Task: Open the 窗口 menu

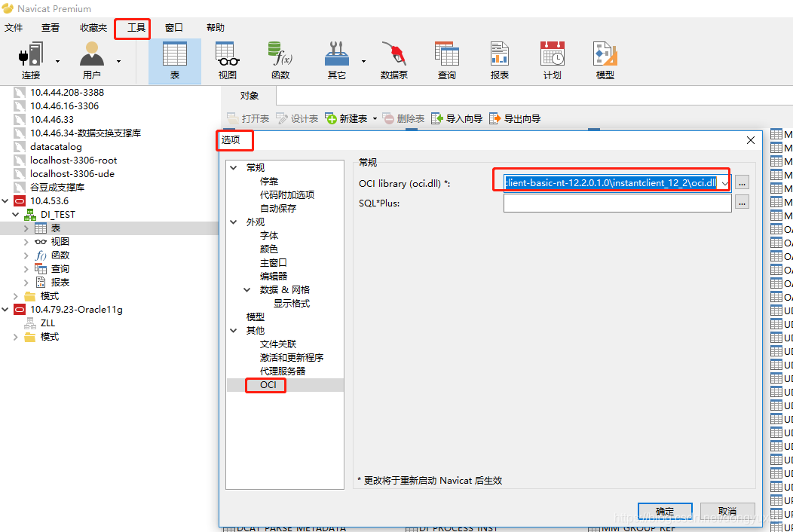Action: pyautogui.click(x=174, y=28)
